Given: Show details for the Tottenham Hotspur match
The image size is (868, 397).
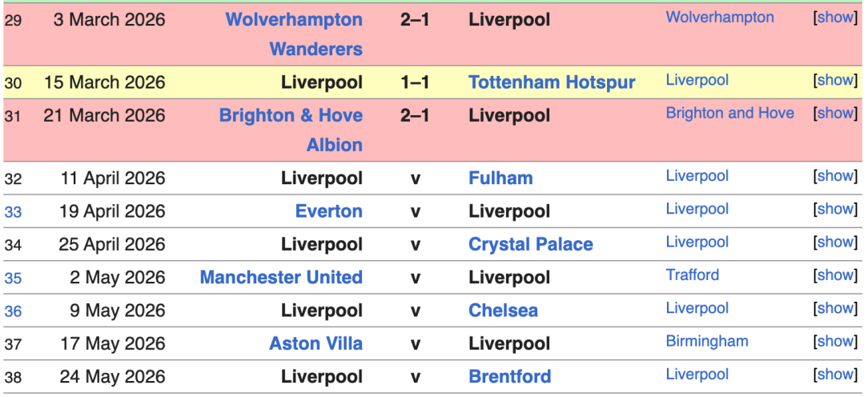Looking at the screenshot, I should pos(836,80).
